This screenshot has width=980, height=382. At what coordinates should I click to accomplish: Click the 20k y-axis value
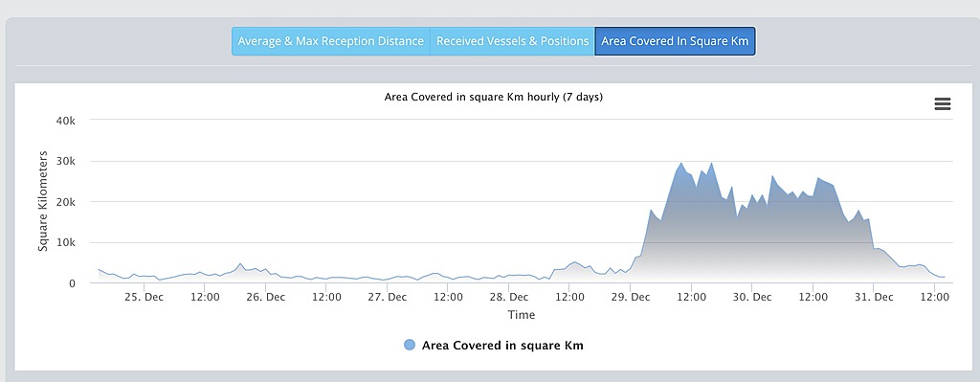tap(65, 202)
